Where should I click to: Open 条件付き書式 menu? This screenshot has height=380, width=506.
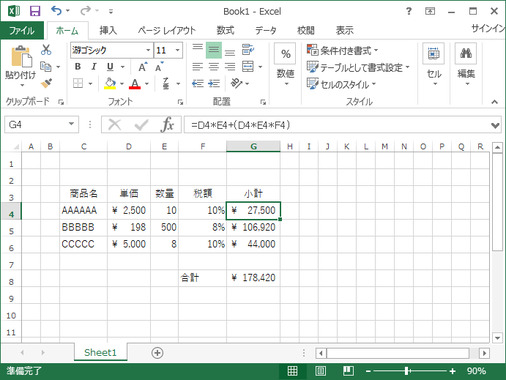pos(342,50)
